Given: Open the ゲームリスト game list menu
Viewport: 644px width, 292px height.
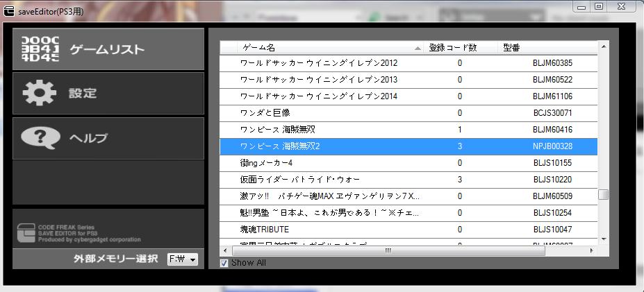Looking at the screenshot, I should [108, 49].
